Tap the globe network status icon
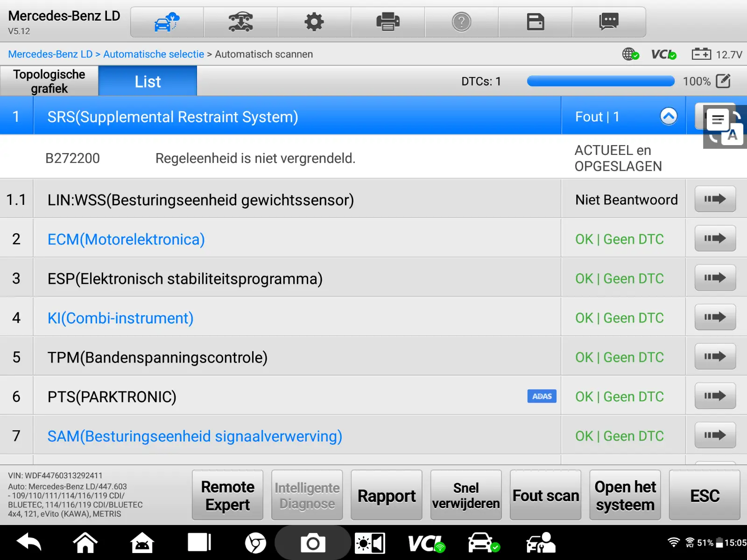The width and height of the screenshot is (747, 560). [630, 54]
